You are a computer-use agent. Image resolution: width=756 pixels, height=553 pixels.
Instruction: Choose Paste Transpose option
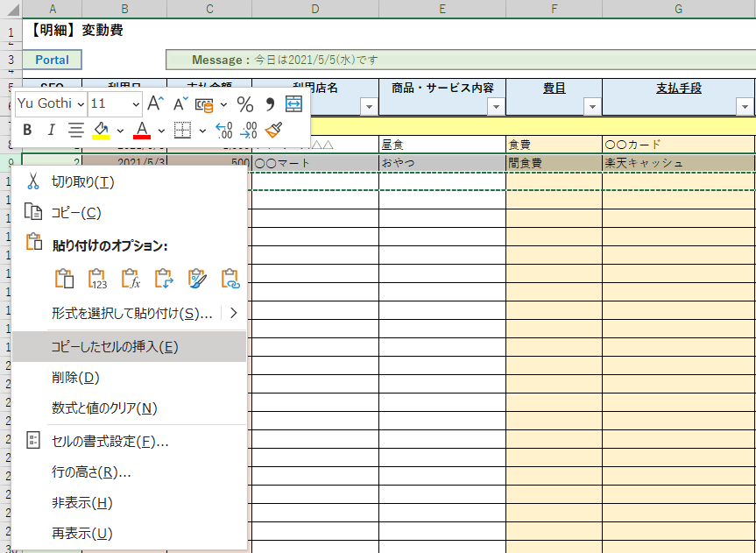[164, 279]
